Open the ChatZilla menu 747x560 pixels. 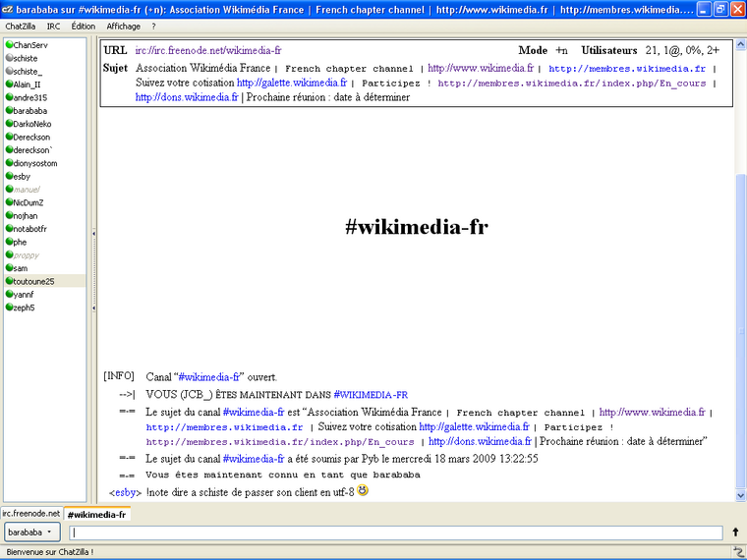[21, 27]
